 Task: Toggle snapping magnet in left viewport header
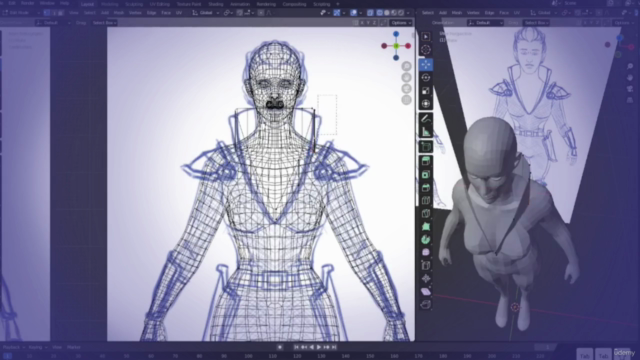pyautogui.click(x=240, y=13)
